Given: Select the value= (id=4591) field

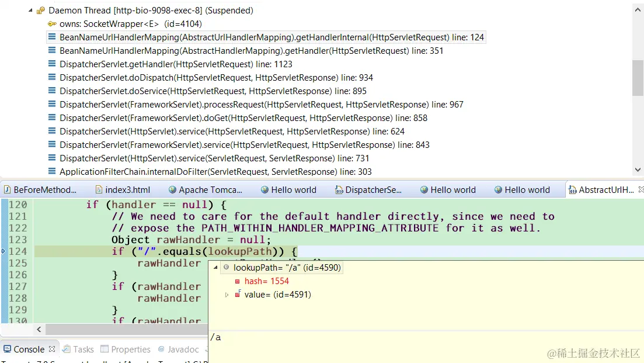Looking at the screenshot, I should [x=278, y=295].
